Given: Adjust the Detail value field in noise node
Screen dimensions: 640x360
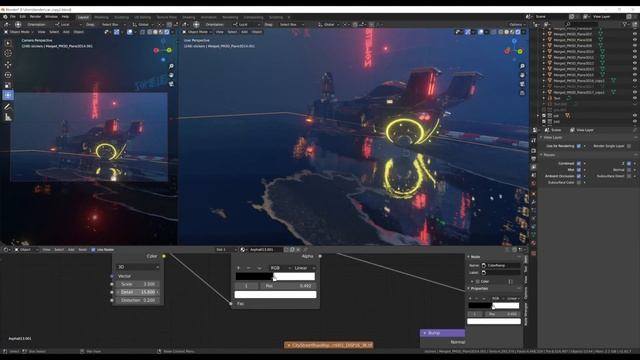Looking at the screenshot, I should pyautogui.click(x=138, y=292).
